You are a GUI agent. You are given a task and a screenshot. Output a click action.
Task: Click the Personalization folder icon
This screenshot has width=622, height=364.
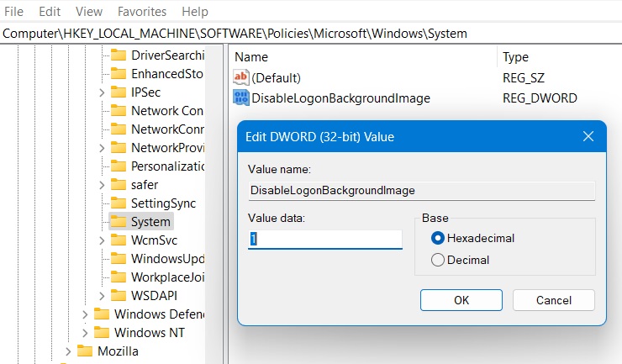click(x=119, y=166)
